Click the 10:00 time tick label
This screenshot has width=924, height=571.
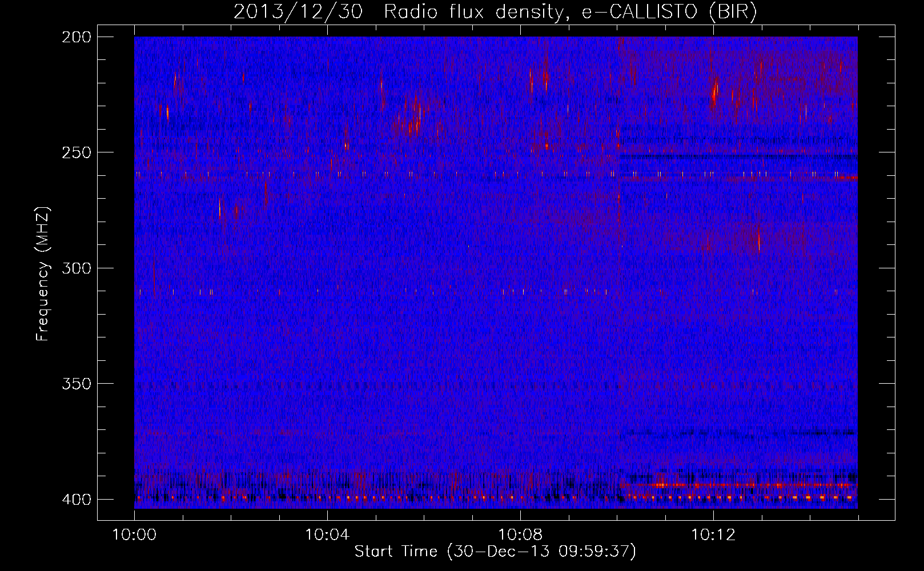134,535
